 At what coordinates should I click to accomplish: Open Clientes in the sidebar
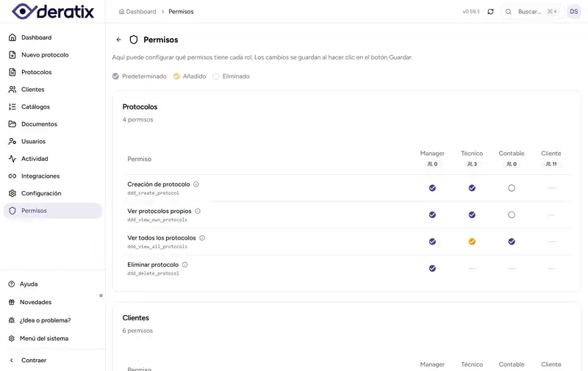tap(53, 90)
